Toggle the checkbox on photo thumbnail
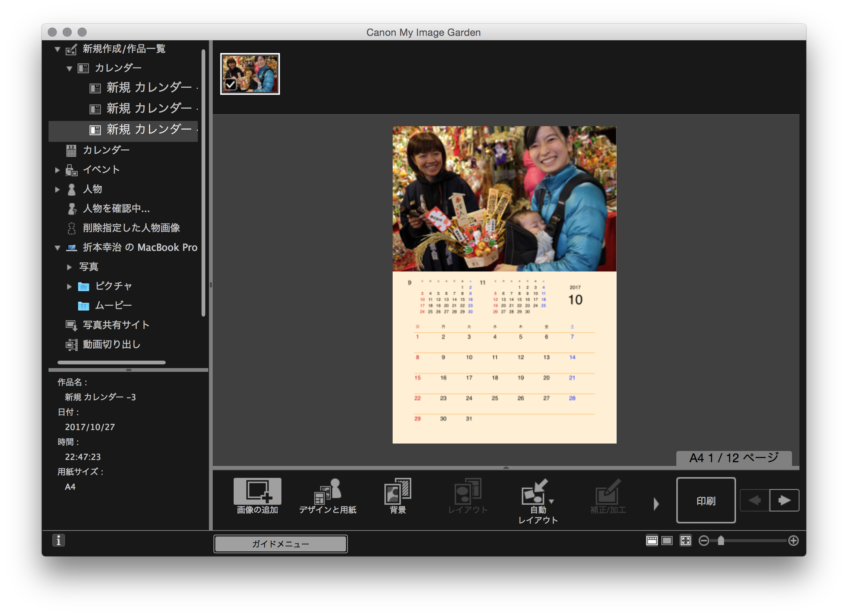 click(231, 85)
